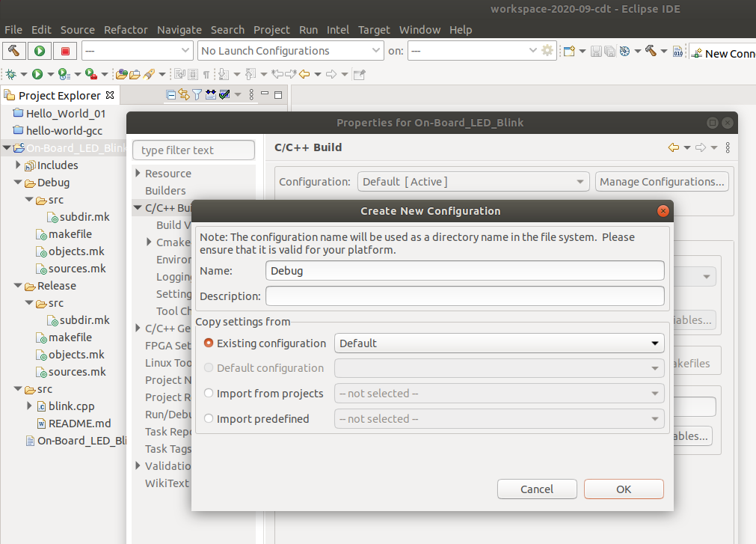Open the Refactor menu
Viewport: 756px width, 544px height.
click(126, 30)
